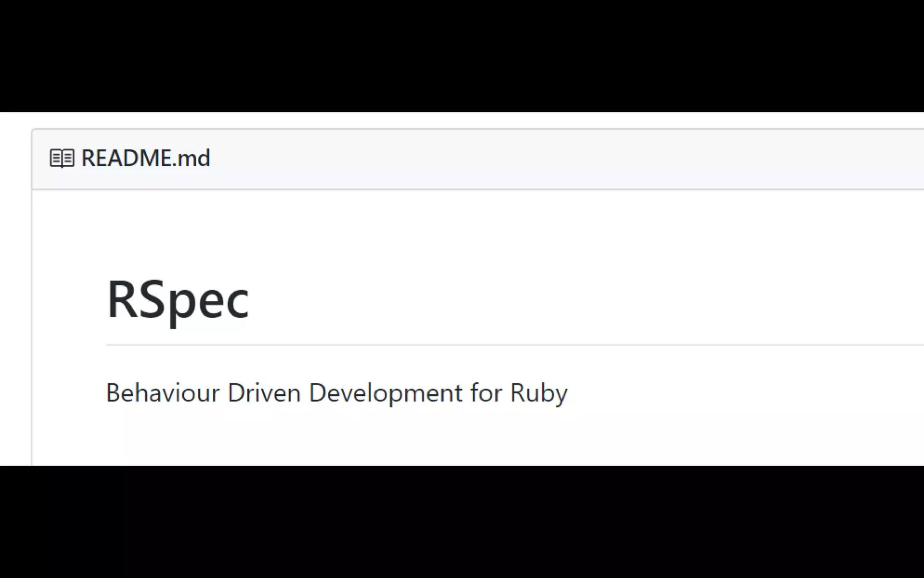Click the RSpec heading text

[x=177, y=300]
